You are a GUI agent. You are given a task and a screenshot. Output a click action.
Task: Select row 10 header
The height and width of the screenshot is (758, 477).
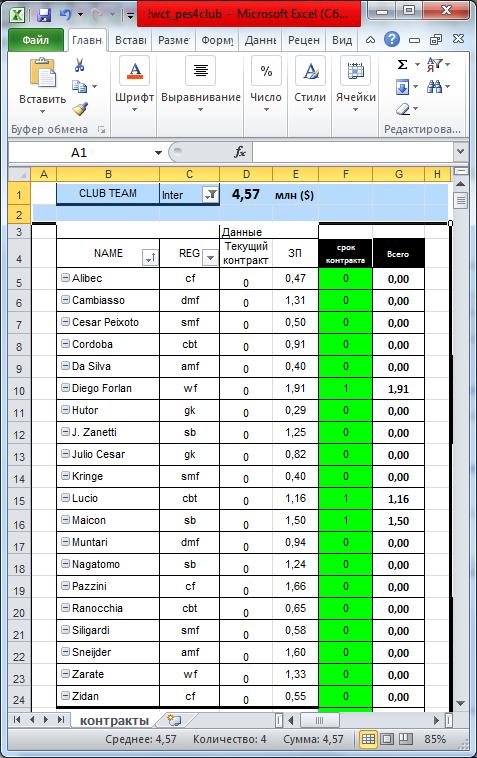(x=19, y=390)
